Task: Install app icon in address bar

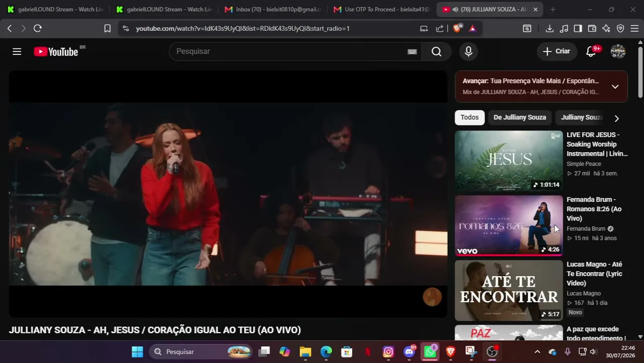Action: click(x=424, y=28)
